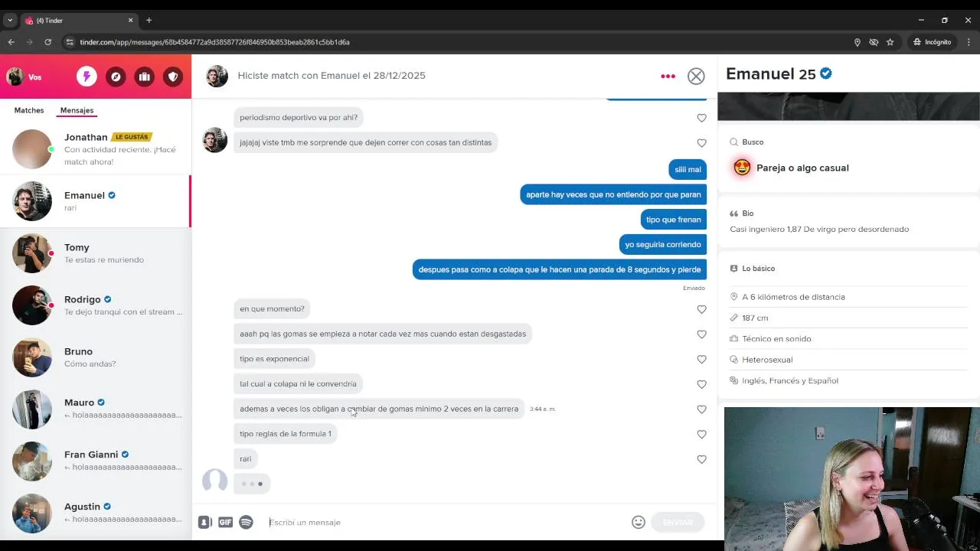Open Rodrigo's conversation in message list

[x=96, y=305]
